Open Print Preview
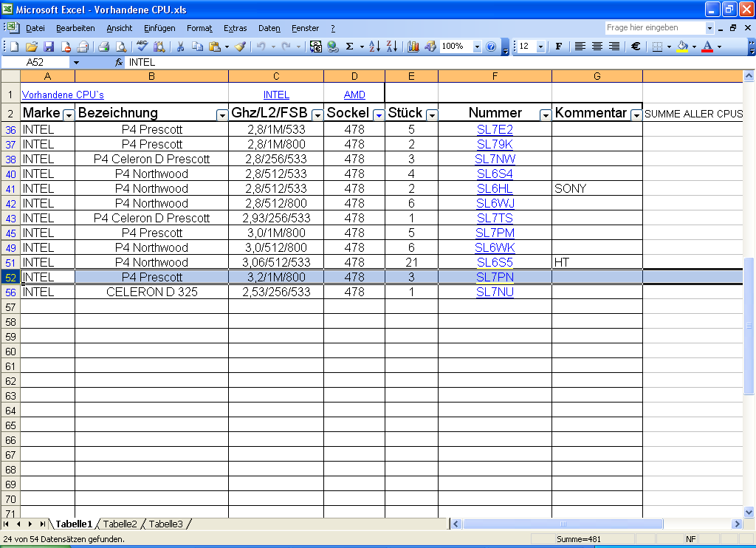 121,47
